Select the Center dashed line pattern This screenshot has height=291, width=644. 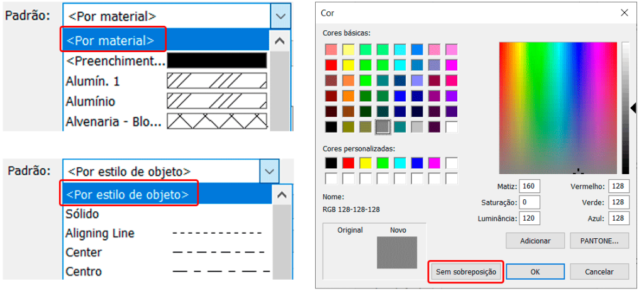click(x=166, y=252)
